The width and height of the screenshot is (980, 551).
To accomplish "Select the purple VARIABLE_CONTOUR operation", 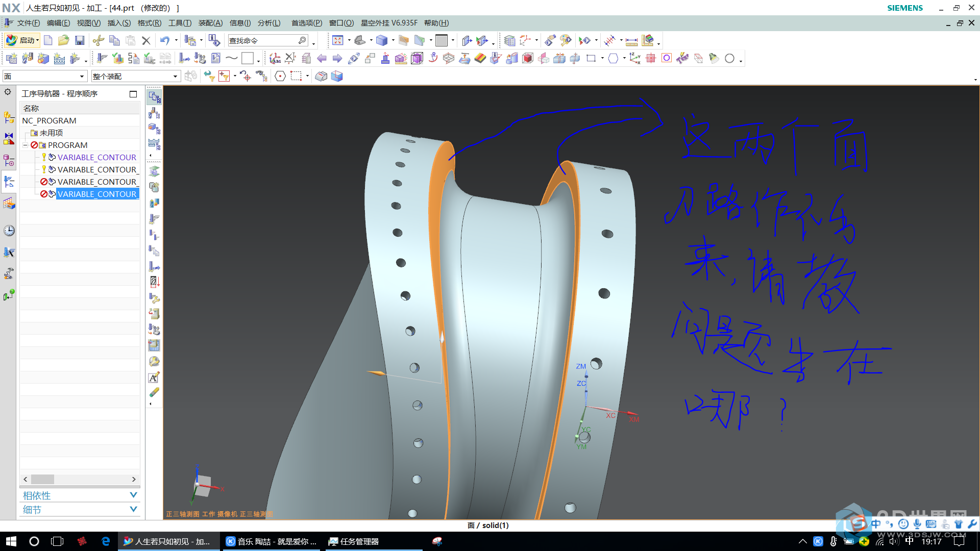I will (x=97, y=157).
